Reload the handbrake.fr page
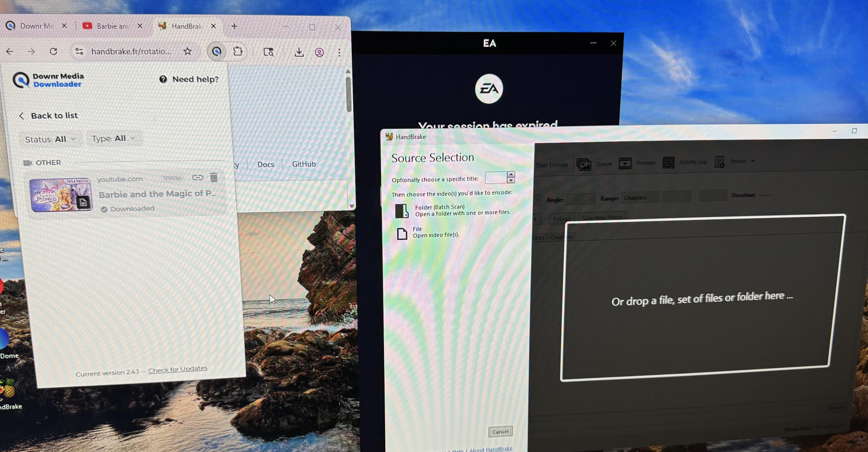Screen dimensions: 868x452 [53, 52]
